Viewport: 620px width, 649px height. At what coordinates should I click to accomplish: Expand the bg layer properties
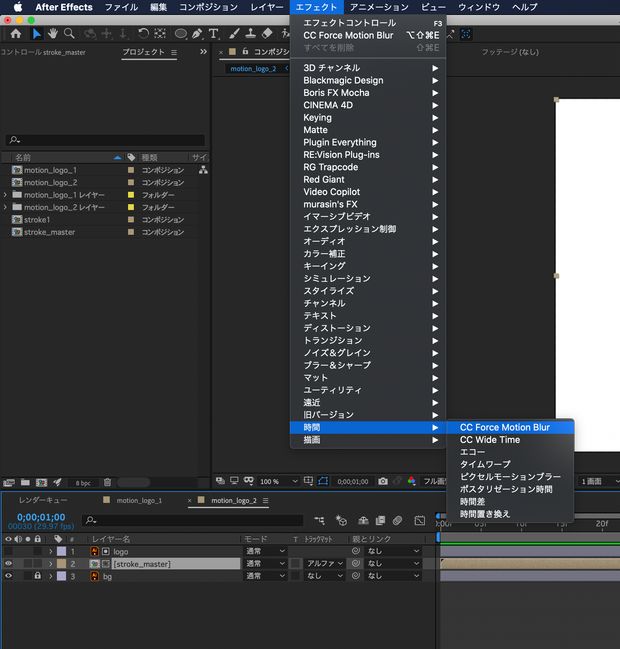[x=50, y=576]
